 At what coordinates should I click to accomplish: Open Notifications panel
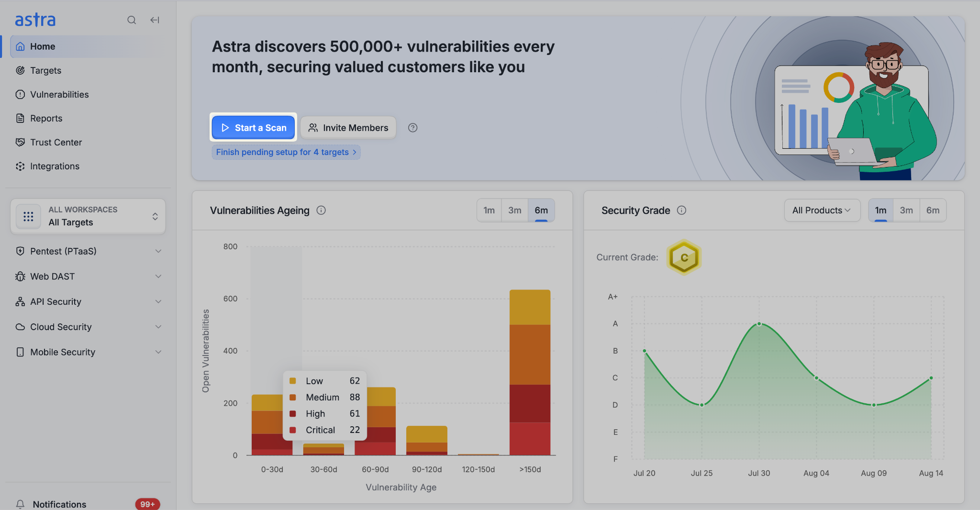tap(89, 504)
